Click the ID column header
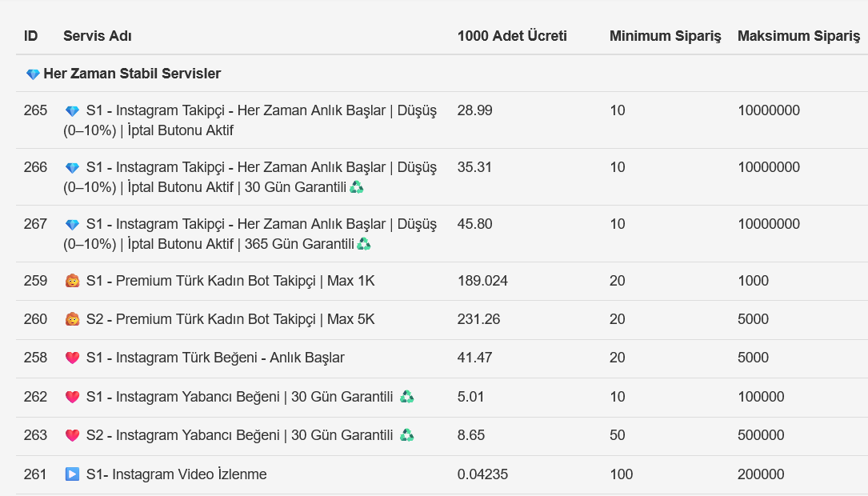Screen dimensions: 868x496 pyautogui.click(x=31, y=36)
